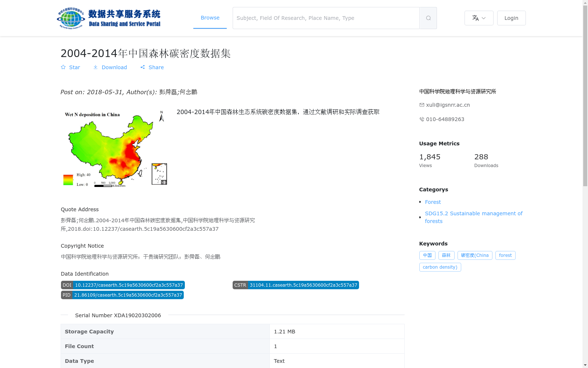Select the 中国 keyword tag
The height and width of the screenshot is (368, 588).
tap(427, 255)
